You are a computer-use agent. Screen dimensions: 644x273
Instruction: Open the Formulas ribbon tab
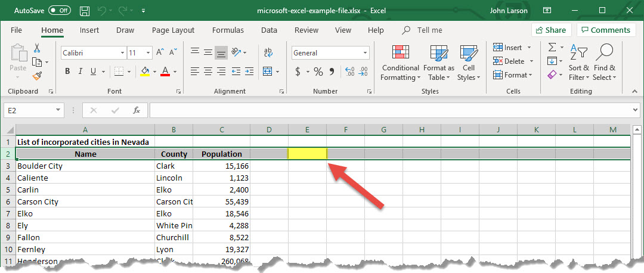(228, 30)
